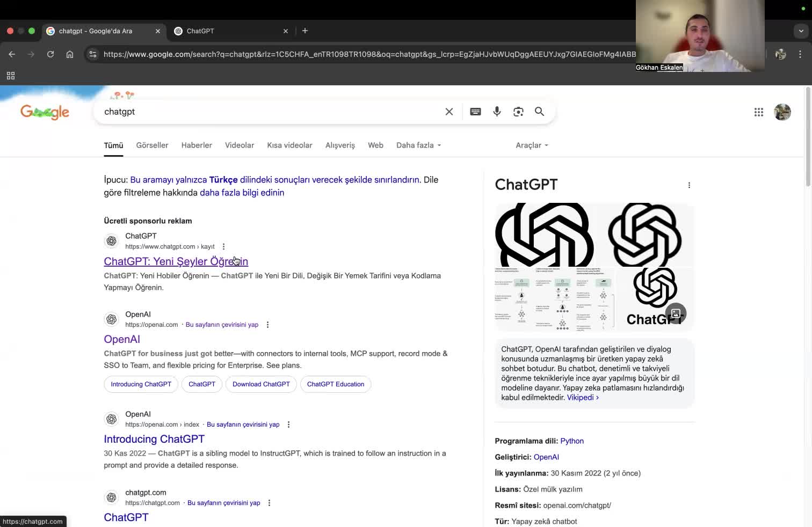Click the browser back arrow
The width and height of the screenshot is (812, 527).
point(12,54)
